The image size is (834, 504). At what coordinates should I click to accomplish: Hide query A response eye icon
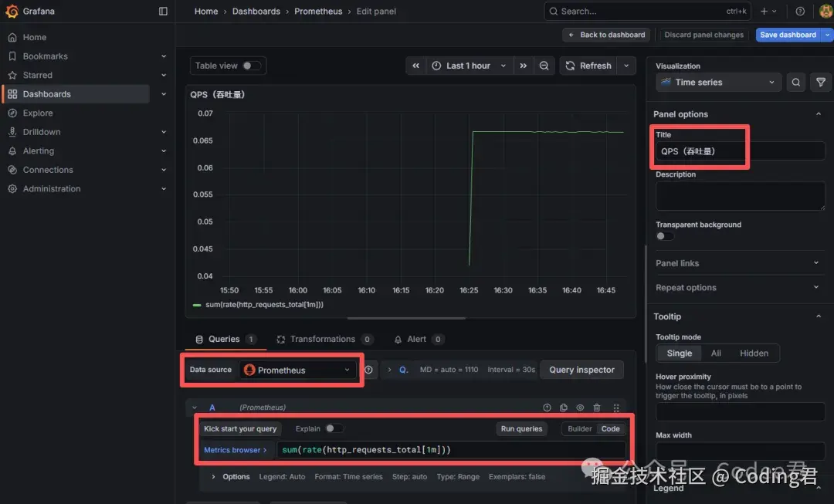coord(580,408)
